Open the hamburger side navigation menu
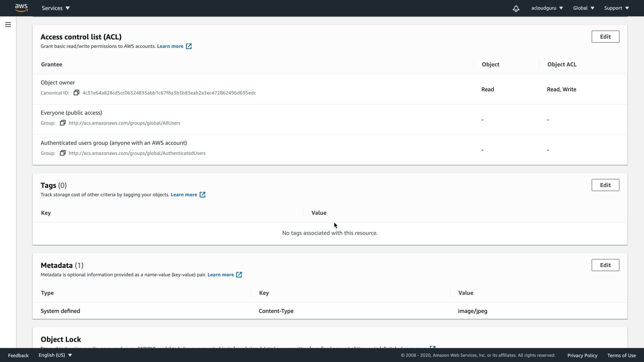Screen dimensions: 644x362 (8, 24)
